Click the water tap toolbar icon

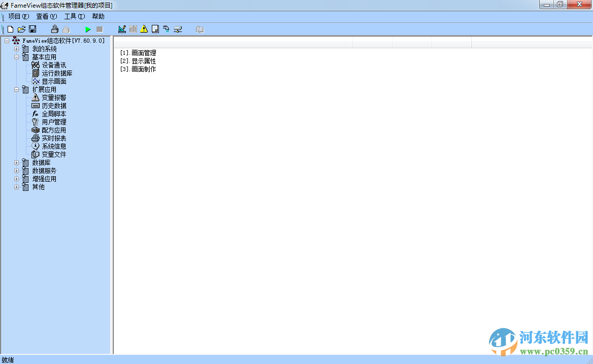click(x=166, y=29)
